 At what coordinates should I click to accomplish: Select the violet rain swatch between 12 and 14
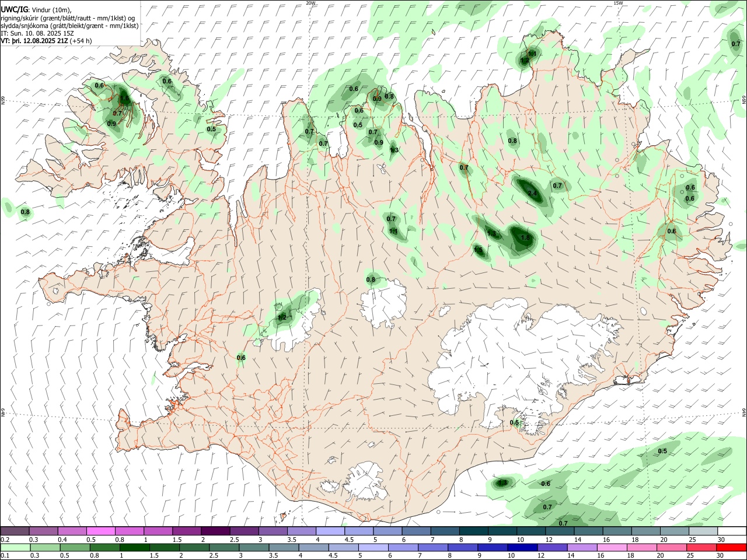pyautogui.click(x=553, y=547)
